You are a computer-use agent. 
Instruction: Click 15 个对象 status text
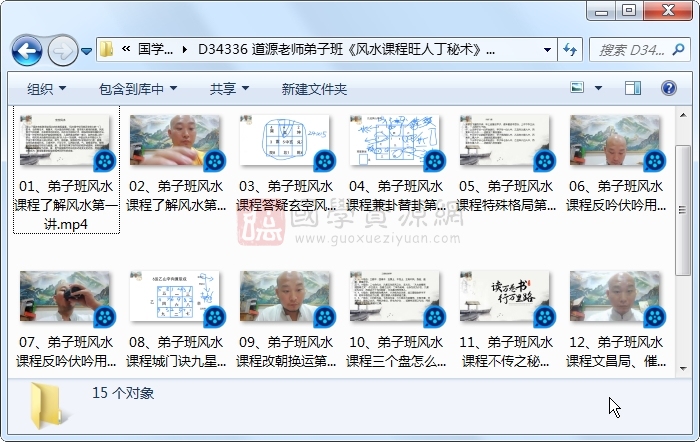coord(123,393)
